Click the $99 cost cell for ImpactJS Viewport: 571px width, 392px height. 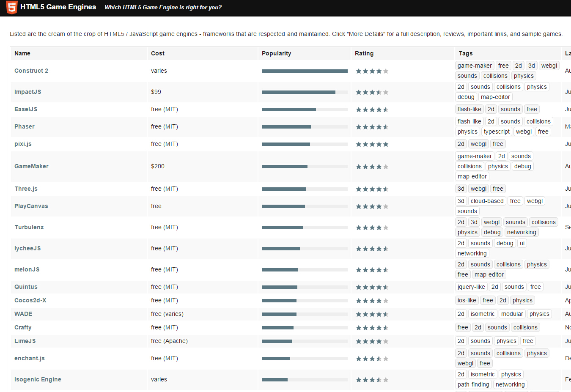(156, 92)
